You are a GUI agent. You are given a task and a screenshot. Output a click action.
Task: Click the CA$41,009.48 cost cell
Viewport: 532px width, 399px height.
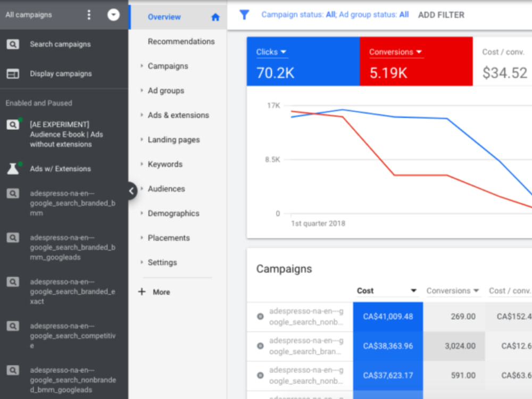388,317
